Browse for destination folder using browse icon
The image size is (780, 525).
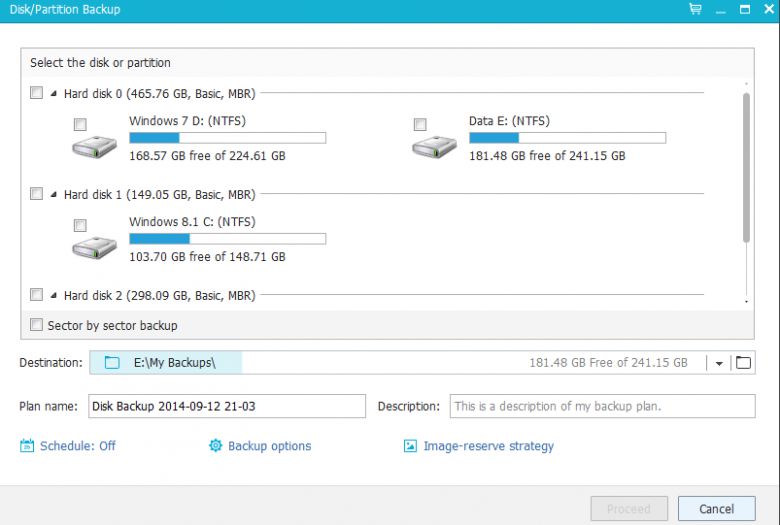pos(743,363)
